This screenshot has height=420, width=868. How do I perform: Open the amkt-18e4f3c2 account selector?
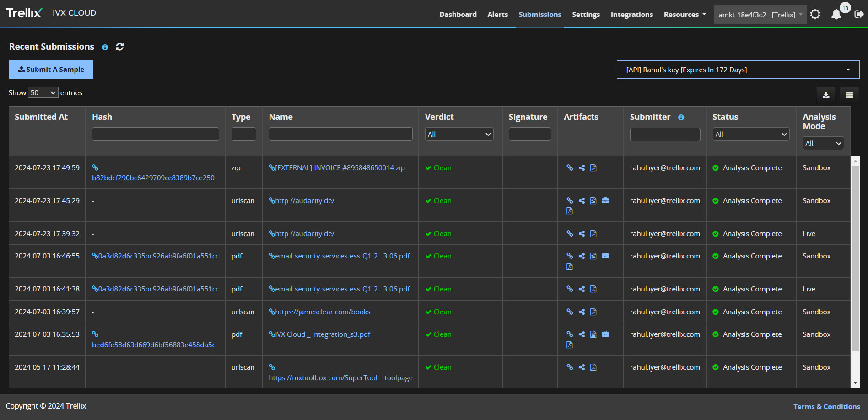760,15
